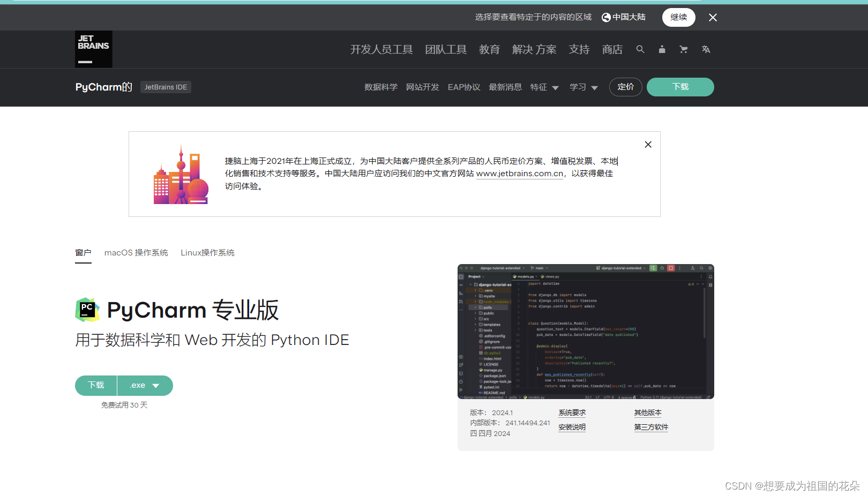
Task: Click the 继续 button in region banner
Action: pos(679,17)
